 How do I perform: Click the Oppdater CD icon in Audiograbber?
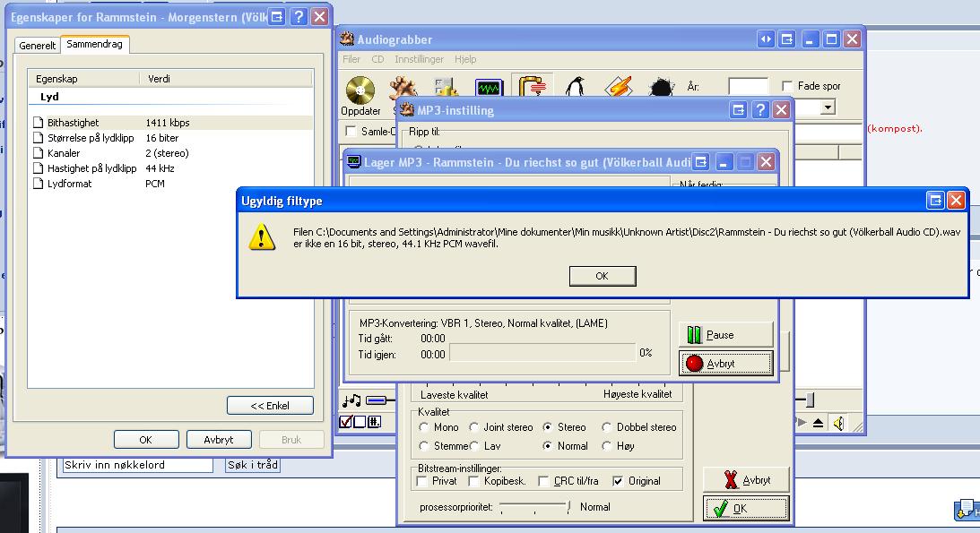pos(360,91)
